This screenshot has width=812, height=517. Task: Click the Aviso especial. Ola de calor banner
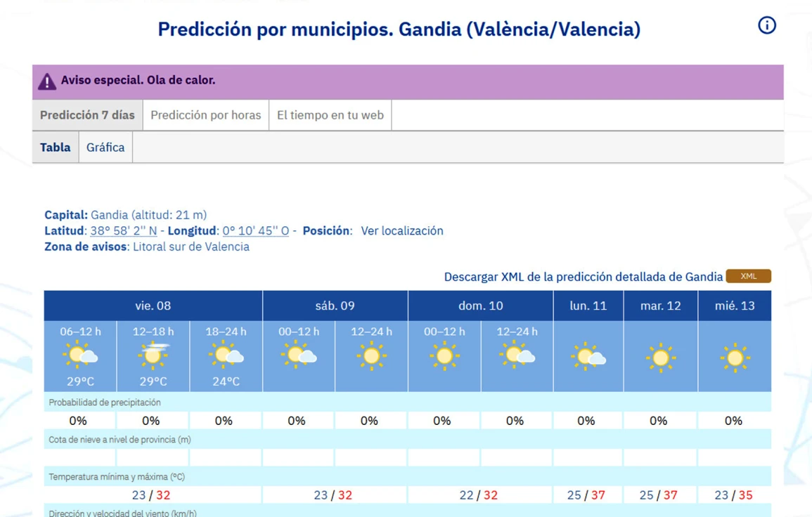tap(408, 81)
